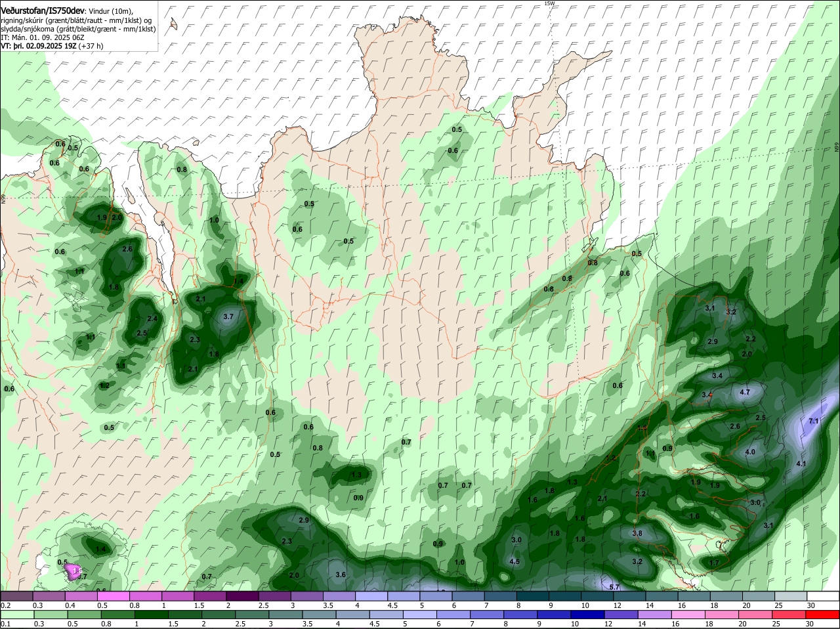Click the magenta sleet patch on the map
The image size is (840, 629).
point(74,573)
